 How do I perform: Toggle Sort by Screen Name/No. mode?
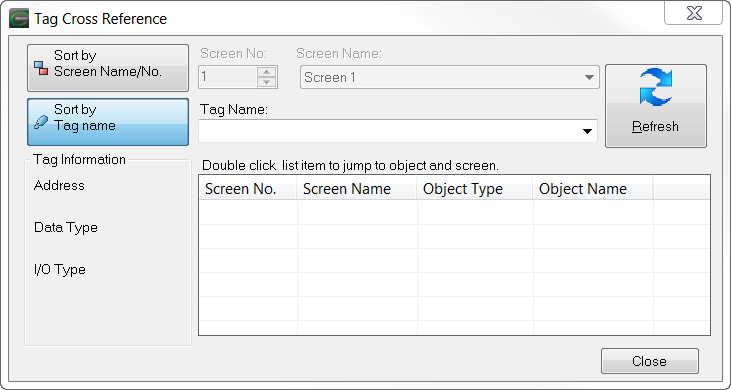click(x=108, y=68)
